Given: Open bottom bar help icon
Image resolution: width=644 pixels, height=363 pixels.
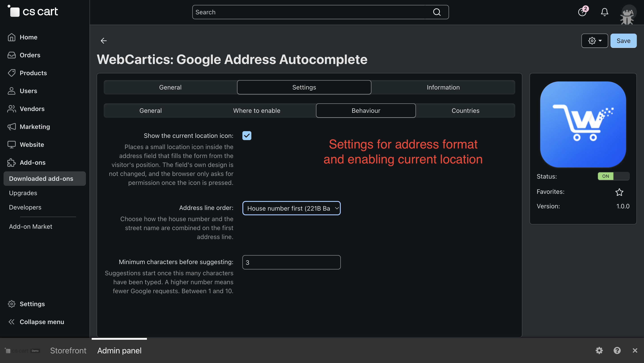Looking at the screenshot, I should (617, 350).
